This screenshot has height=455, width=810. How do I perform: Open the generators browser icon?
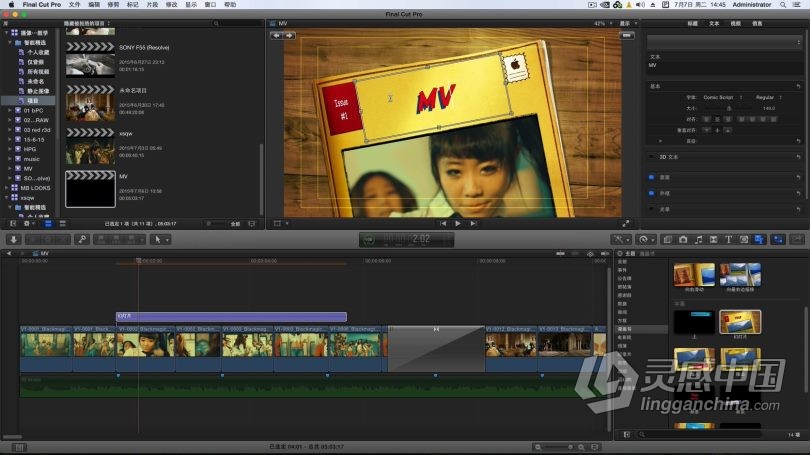point(744,239)
